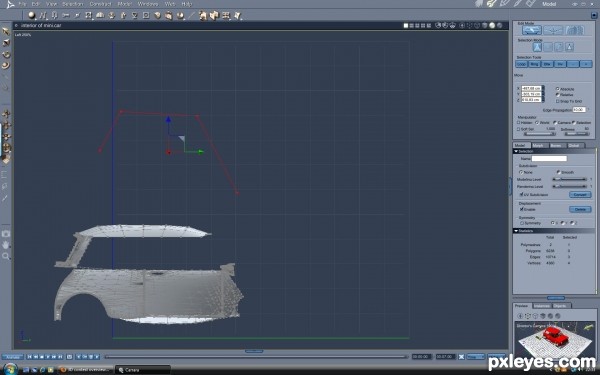Viewport: 600px width, 375px height.
Task: Click the plus grow-selection button
Action: point(586,64)
